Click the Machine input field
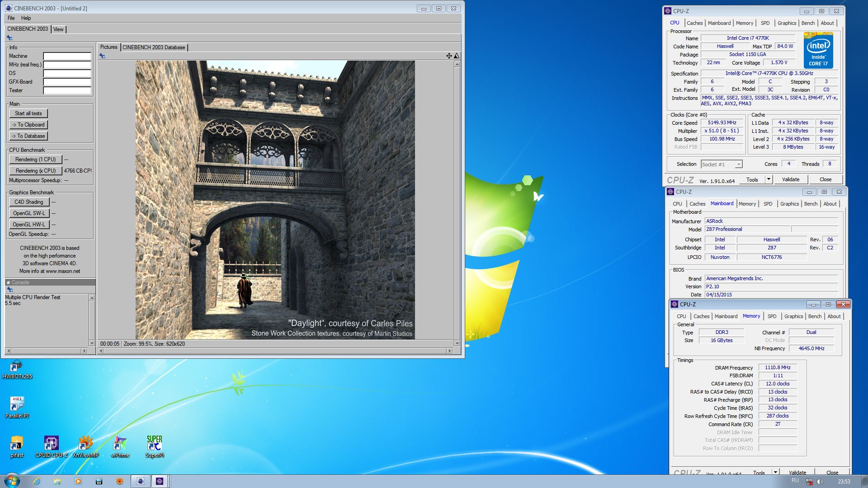Image resolution: width=868 pixels, height=488 pixels. (x=67, y=56)
